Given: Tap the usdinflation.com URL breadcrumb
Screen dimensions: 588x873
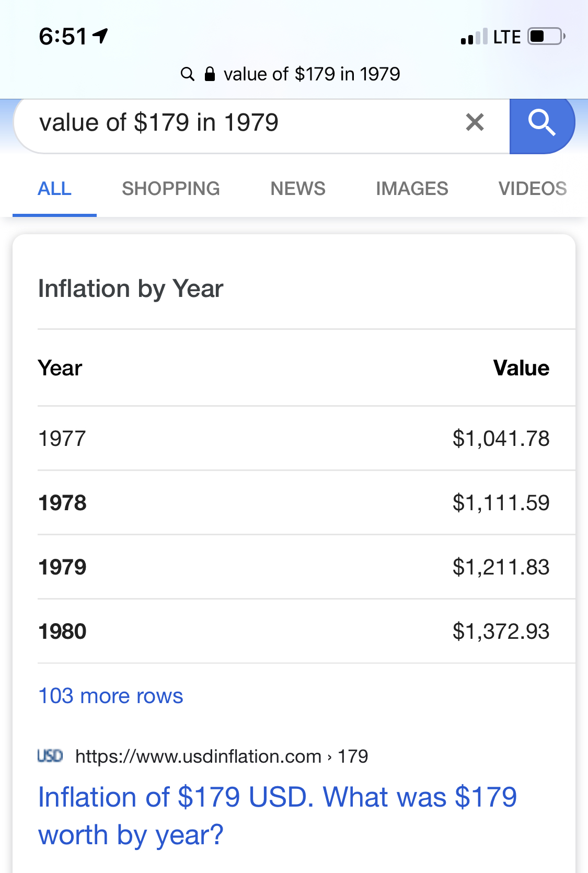Looking at the screenshot, I should (x=222, y=756).
